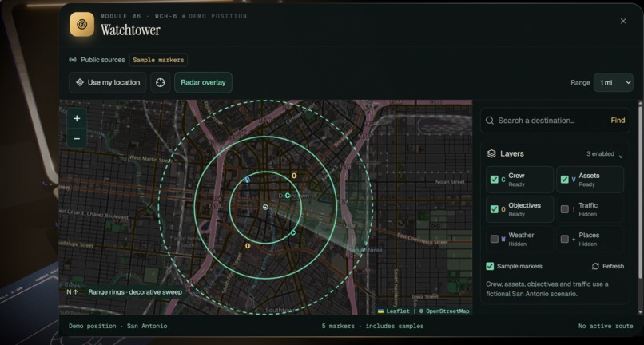Click the Sample markers badge
Viewport: 644px width, 345px height.
click(x=158, y=60)
